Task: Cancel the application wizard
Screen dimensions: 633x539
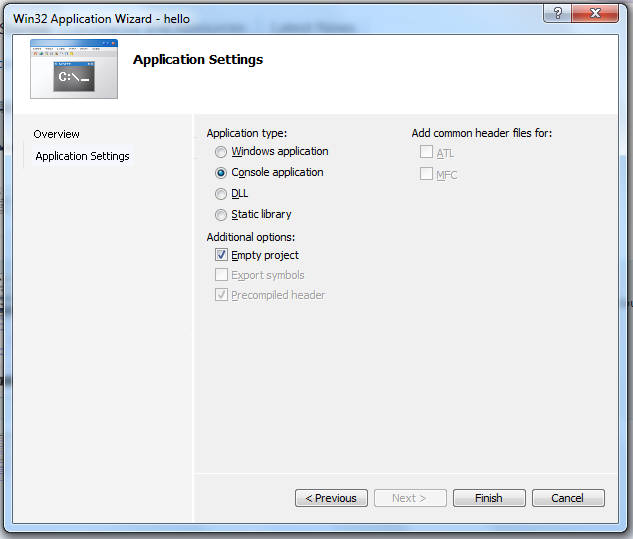Action: pos(567,498)
